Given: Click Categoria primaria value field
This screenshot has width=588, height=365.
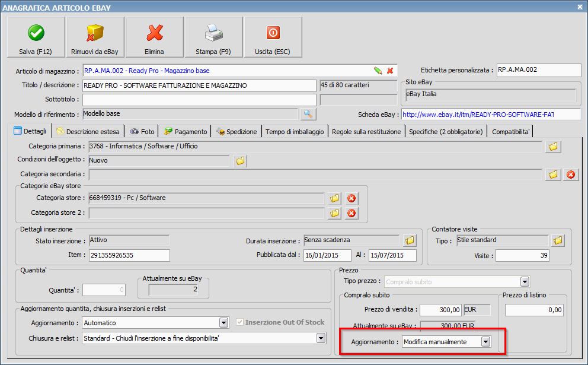Looking at the screenshot, I should click(x=315, y=147).
